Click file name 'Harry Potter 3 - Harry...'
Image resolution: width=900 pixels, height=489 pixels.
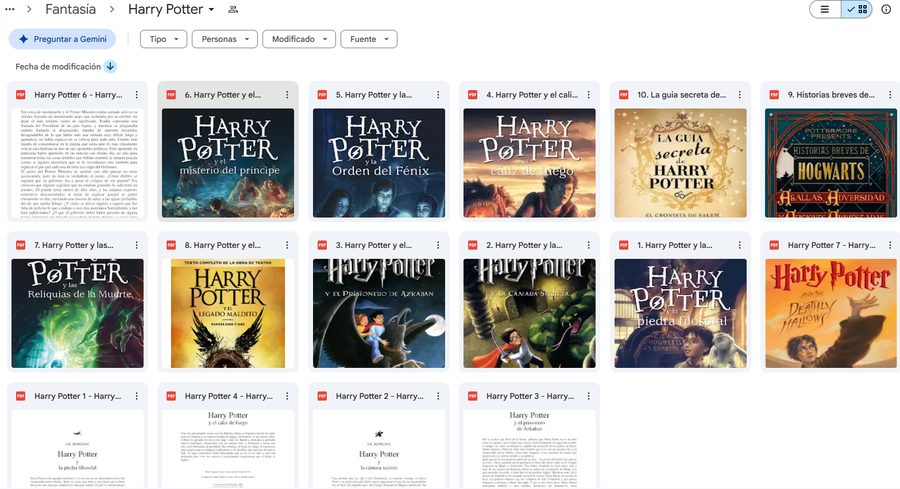click(530, 396)
